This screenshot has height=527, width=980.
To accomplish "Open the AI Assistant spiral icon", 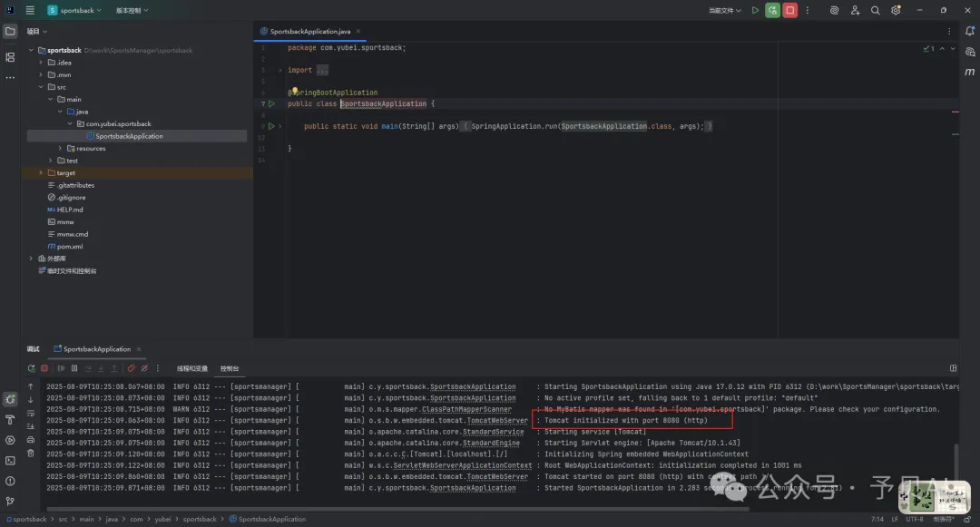I will [x=835, y=10].
